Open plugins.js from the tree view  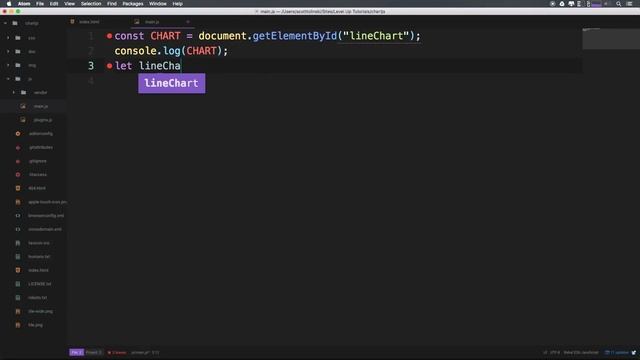point(43,120)
